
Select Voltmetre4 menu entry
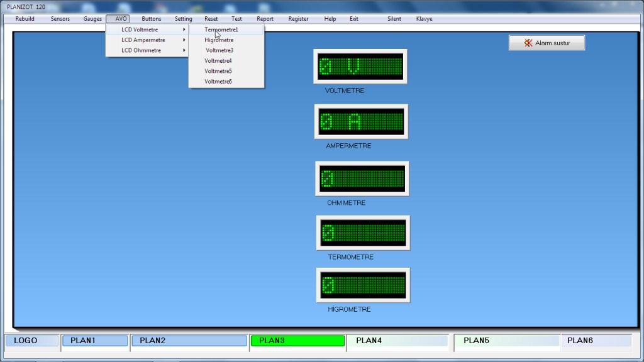pyautogui.click(x=218, y=61)
